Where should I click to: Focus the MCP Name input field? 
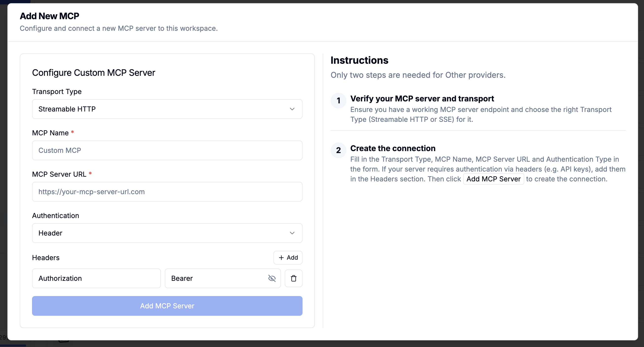click(167, 150)
